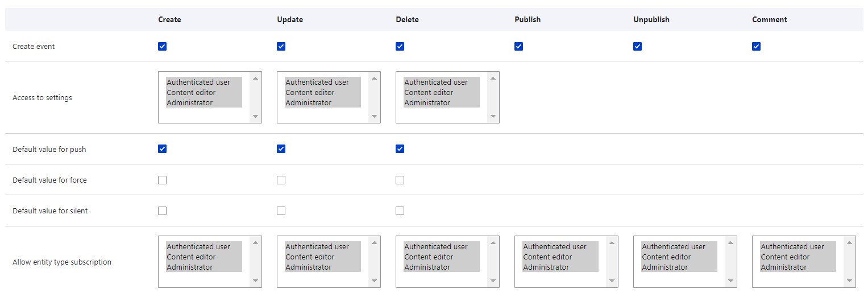Toggle Create event checkbox for Comment
The width and height of the screenshot is (868, 297).
pos(756,47)
